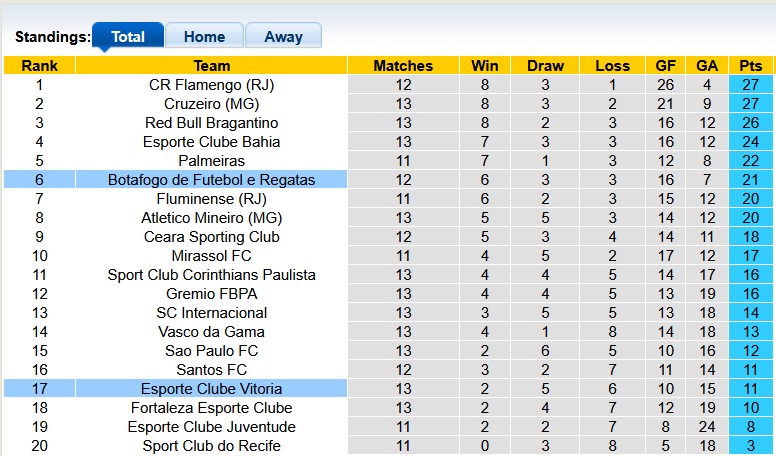Switch to the Total standings tab
The width and height of the screenshot is (776, 456).
click(x=128, y=37)
